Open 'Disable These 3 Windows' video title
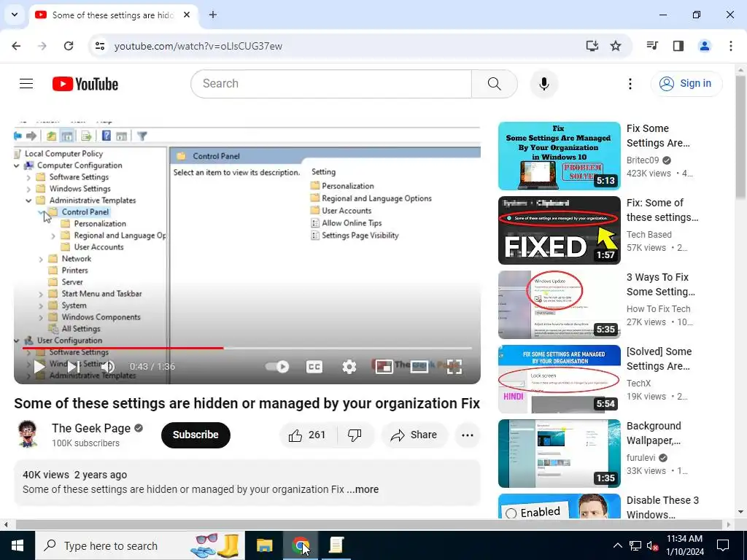This screenshot has width=747, height=560. (x=662, y=507)
